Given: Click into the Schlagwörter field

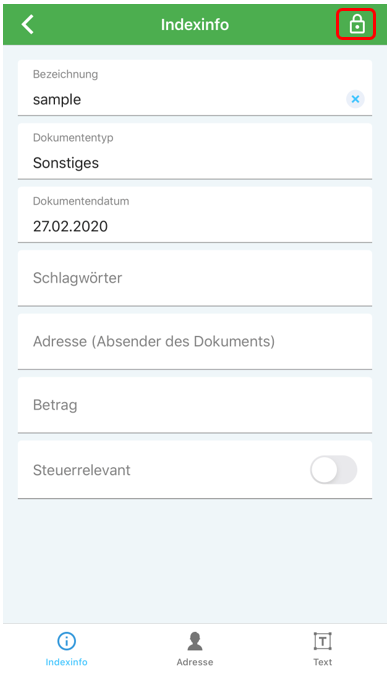Looking at the screenshot, I should pos(195,278).
